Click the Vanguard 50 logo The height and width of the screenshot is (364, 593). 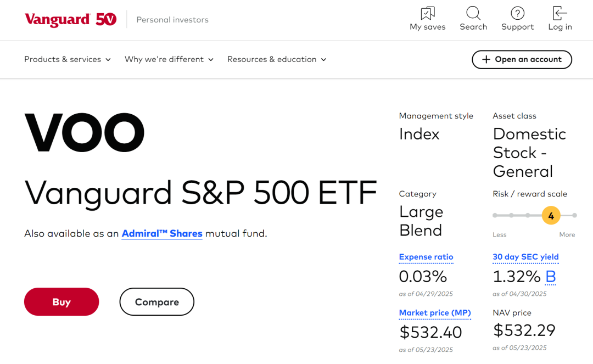pos(70,20)
